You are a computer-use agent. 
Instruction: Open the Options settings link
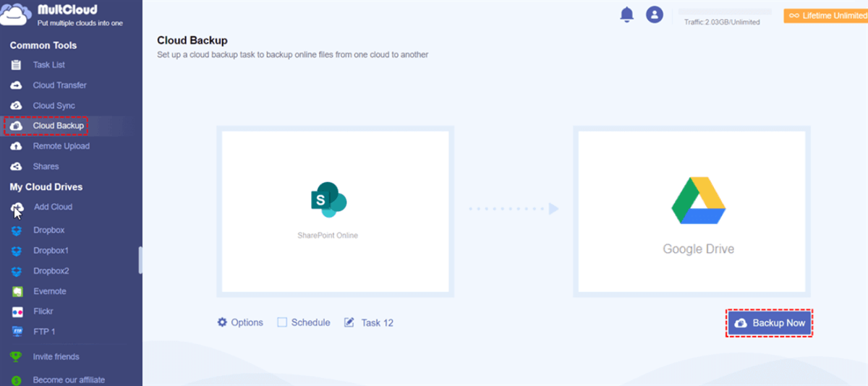pyautogui.click(x=247, y=322)
